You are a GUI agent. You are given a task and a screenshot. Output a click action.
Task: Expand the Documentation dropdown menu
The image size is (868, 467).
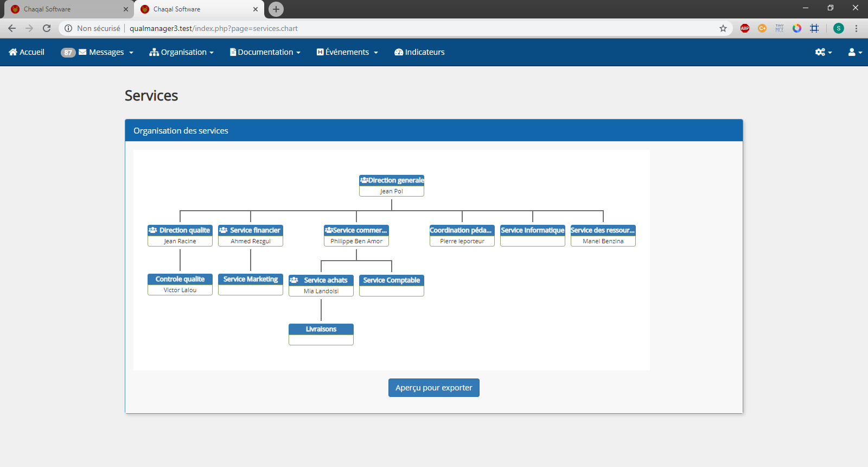pos(265,52)
